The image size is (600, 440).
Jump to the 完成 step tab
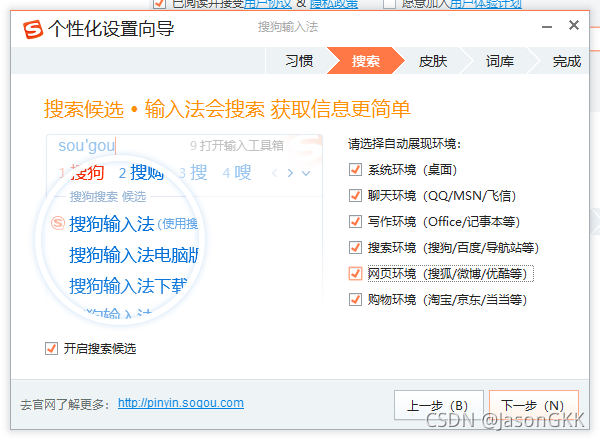(x=566, y=61)
